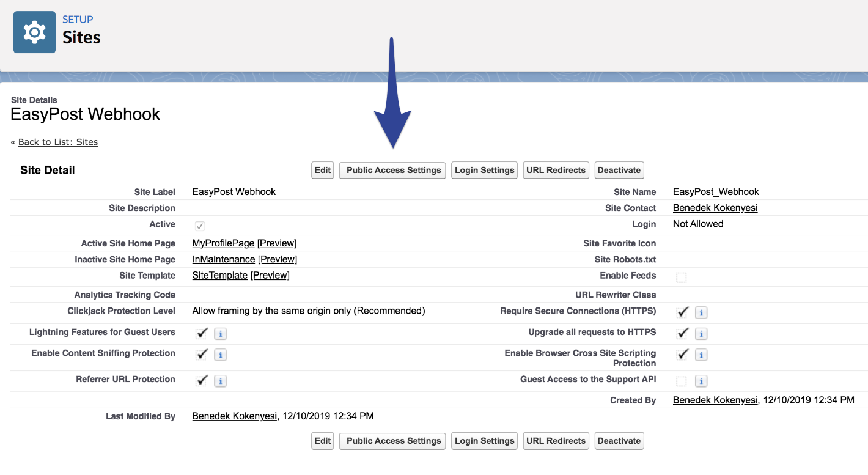Toggle Guest Access to the Support API checkbox

tap(681, 381)
